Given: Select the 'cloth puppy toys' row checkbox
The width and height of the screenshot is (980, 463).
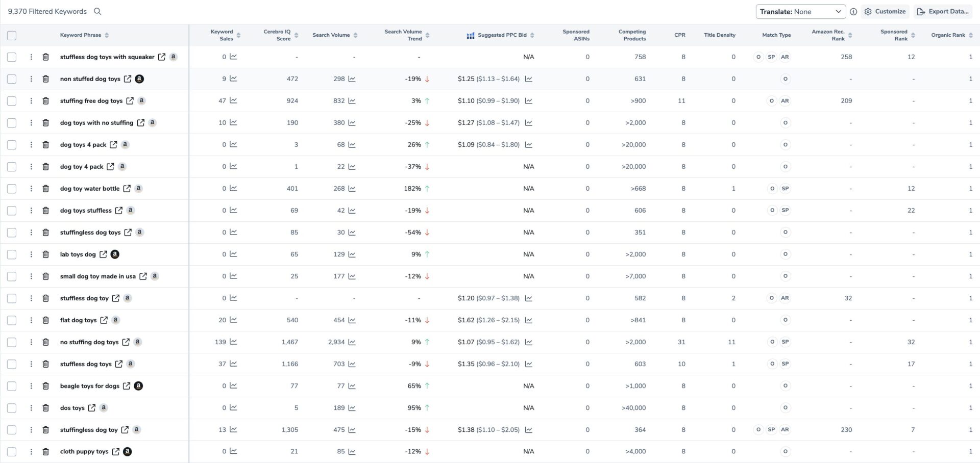Looking at the screenshot, I should pyautogui.click(x=12, y=452).
